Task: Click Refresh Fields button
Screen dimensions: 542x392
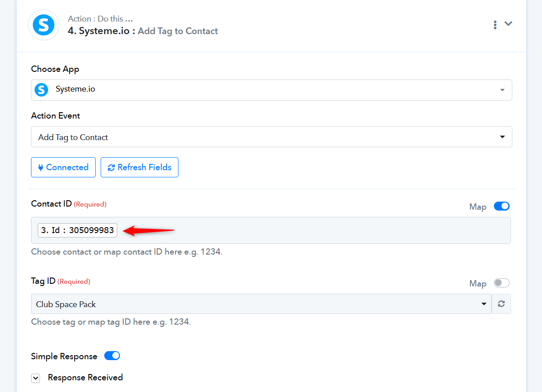Action: pos(139,167)
